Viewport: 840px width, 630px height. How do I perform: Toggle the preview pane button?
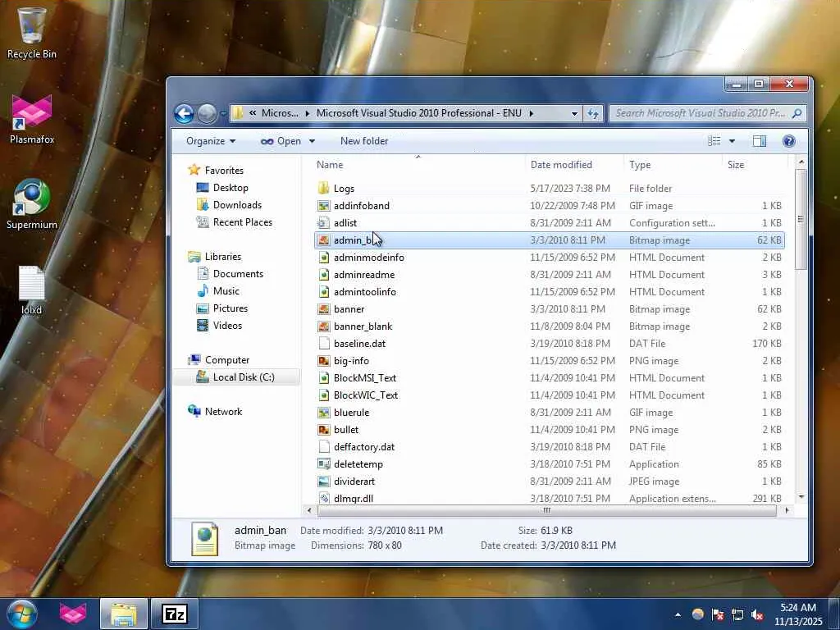pos(759,141)
